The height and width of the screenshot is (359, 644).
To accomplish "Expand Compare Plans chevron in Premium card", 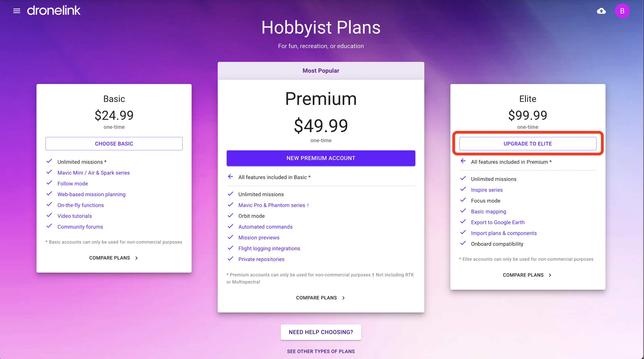I will pyautogui.click(x=343, y=298).
